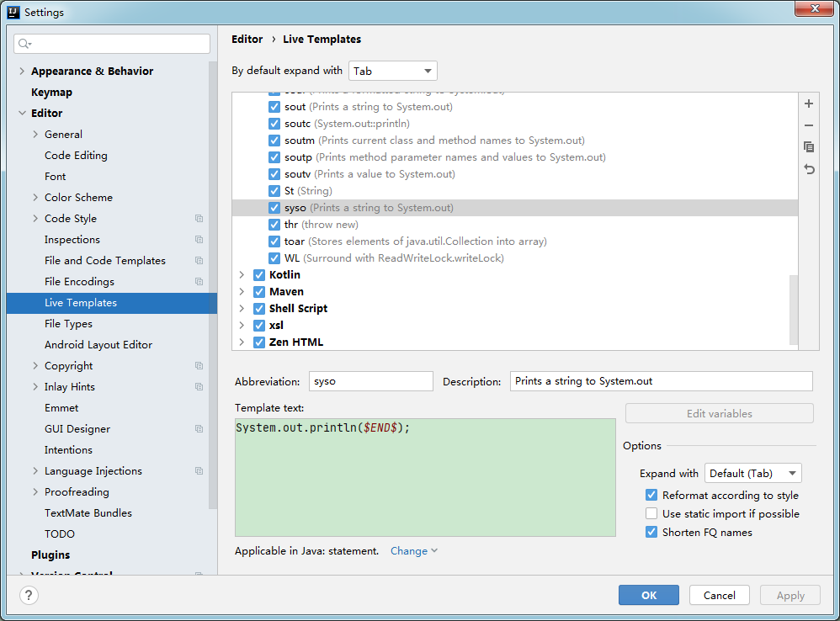This screenshot has height=621, width=840.
Task: Open the Keymap settings page
Action: tap(51, 93)
